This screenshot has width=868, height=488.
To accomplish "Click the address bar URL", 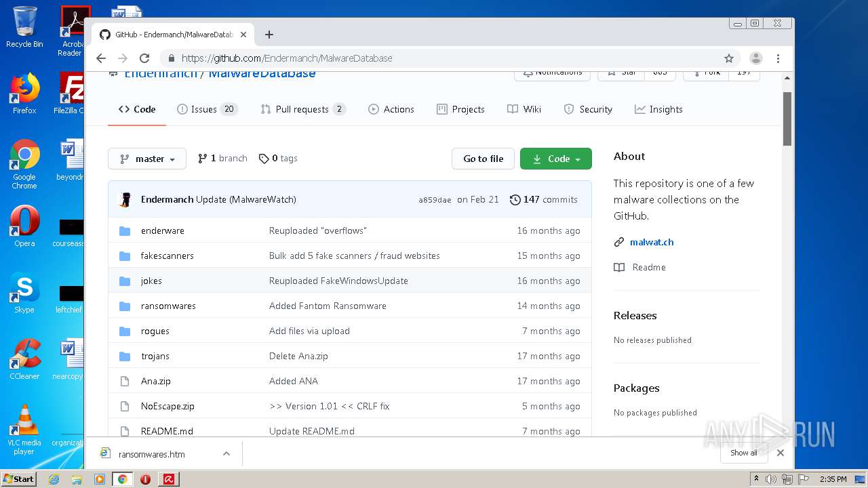I will click(287, 58).
